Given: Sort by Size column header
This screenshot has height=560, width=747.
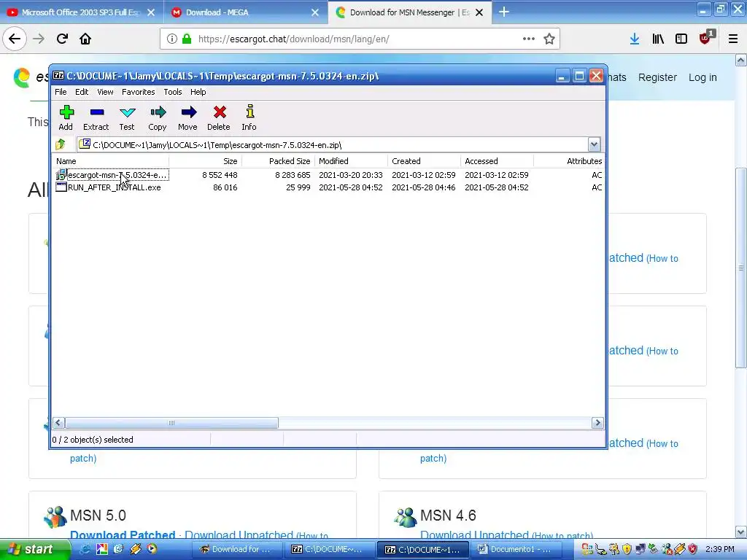Looking at the screenshot, I should [205, 161].
